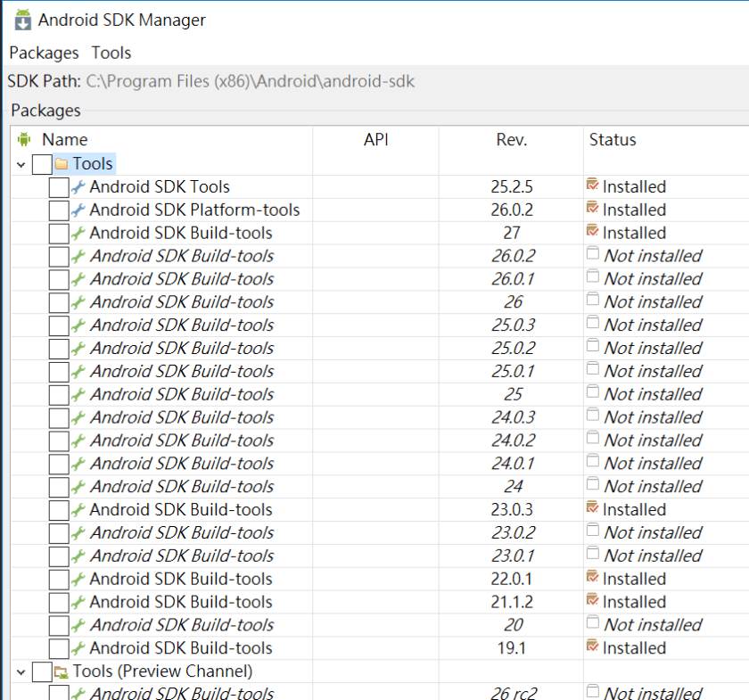Screen dimensions: 749x700
Task: Click the Installed status icon for Build-tools 23.0.3
Action: click(592, 509)
